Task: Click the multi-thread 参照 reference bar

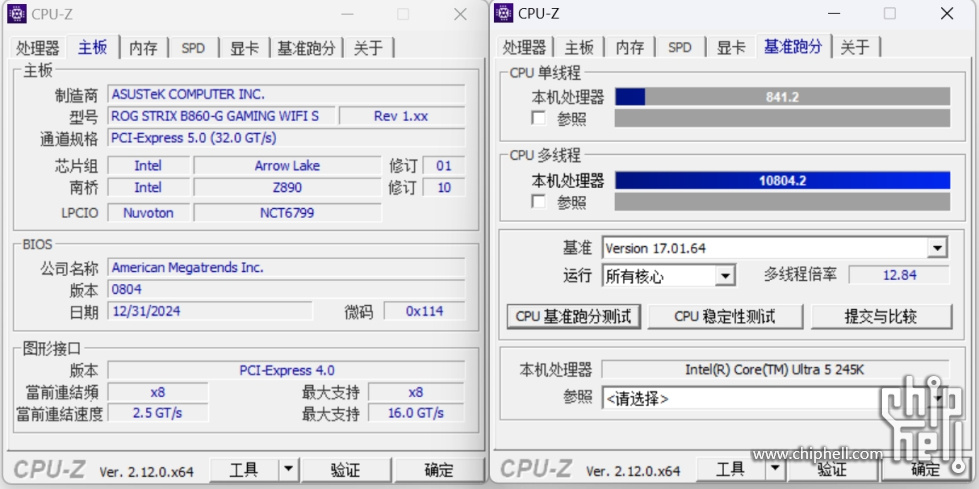Action: [x=782, y=202]
